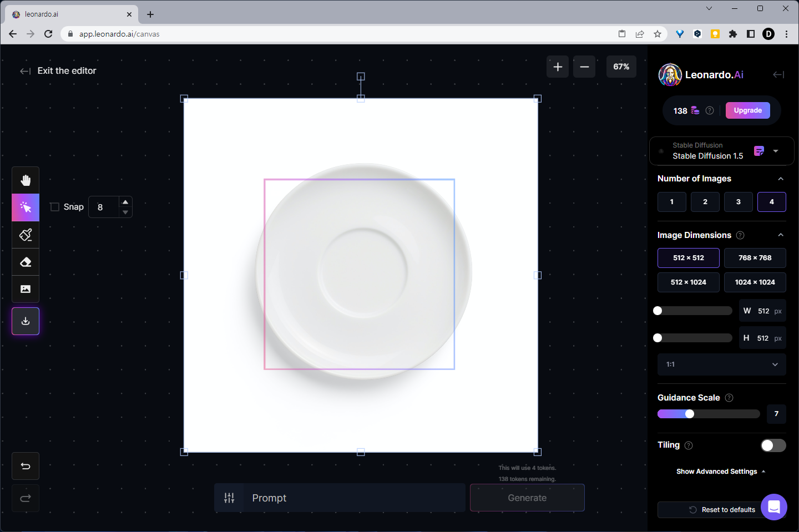Screen dimensions: 799x532
Task: Set number of images to 2
Action: pyautogui.click(x=705, y=202)
